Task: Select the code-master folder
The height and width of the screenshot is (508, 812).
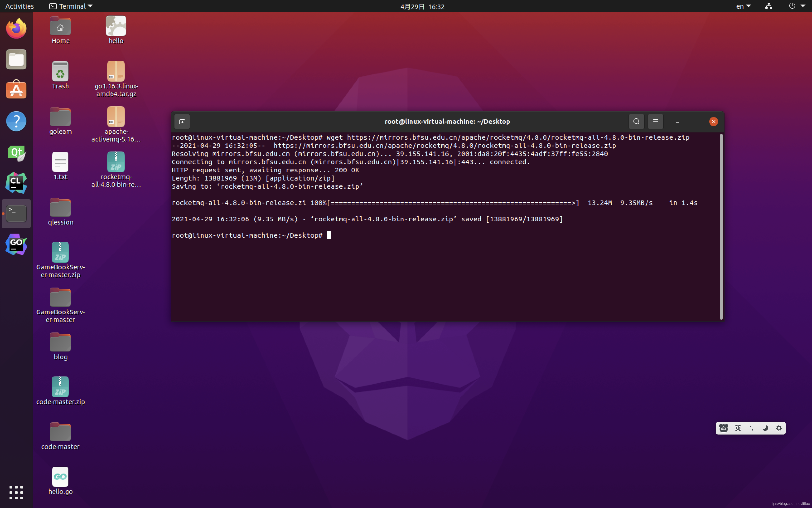Action: click(x=60, y=436)
